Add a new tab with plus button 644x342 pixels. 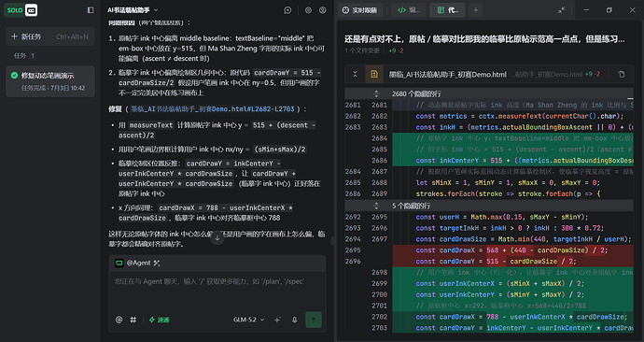pyautogui.click(x=476, y=10)
